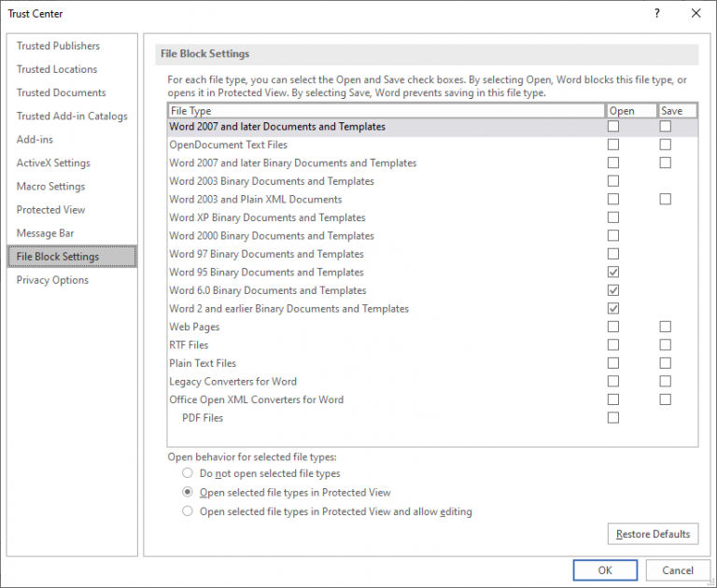Select the row 'OpenDocument Text Files'
Screen dimensions: 717x588
(x=432, y=145)
